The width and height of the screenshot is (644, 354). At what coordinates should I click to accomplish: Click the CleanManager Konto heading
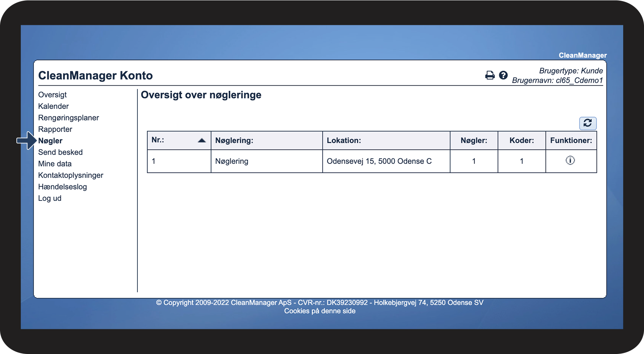pyautogui.click(x=95, y=75)
